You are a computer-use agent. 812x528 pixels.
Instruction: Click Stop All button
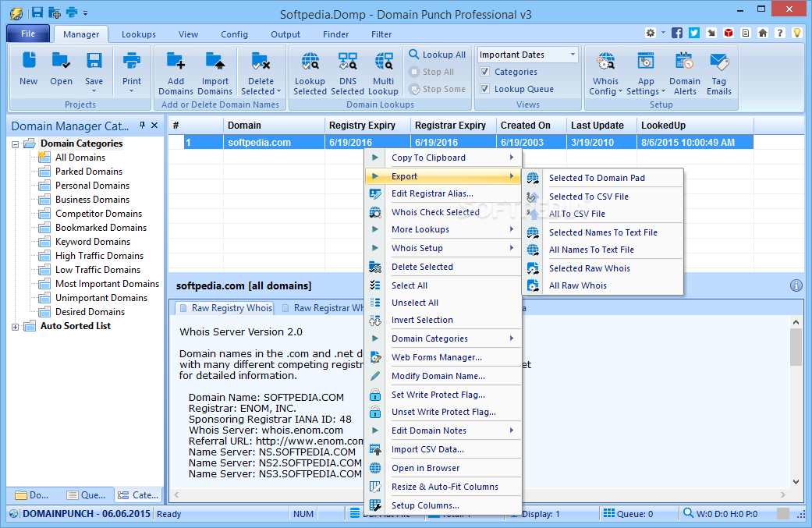coord(431,72)
